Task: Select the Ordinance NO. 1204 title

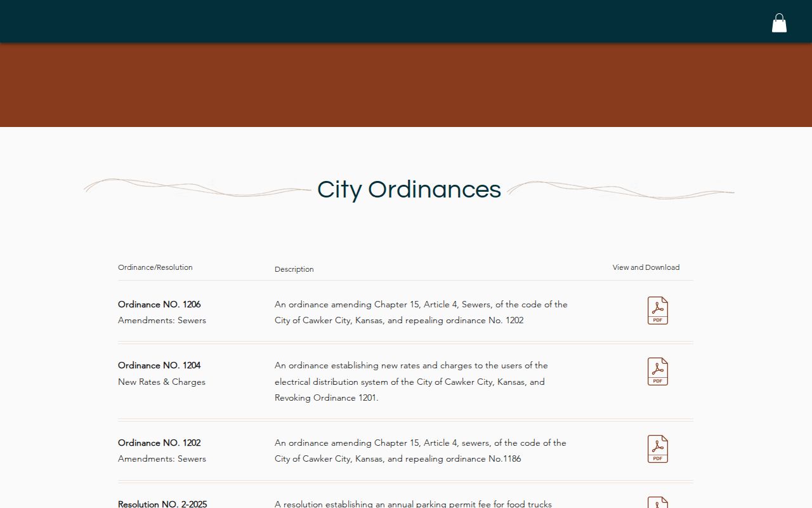Action: 159,365
